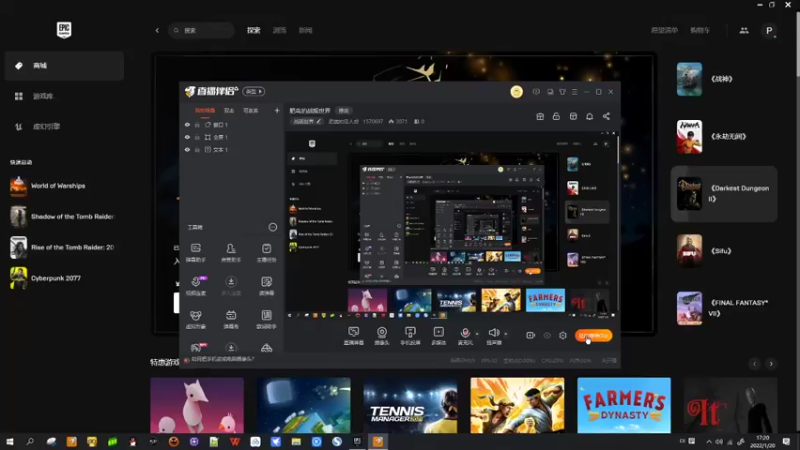This screenshot has height=450, width=800.
Task: Open the person-shaped toolbox tool in top row
Action: 231,253
